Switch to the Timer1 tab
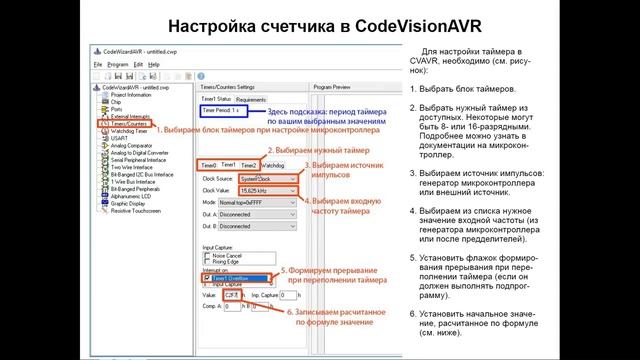The image size is (640, 360). click(x=228, y=165)
